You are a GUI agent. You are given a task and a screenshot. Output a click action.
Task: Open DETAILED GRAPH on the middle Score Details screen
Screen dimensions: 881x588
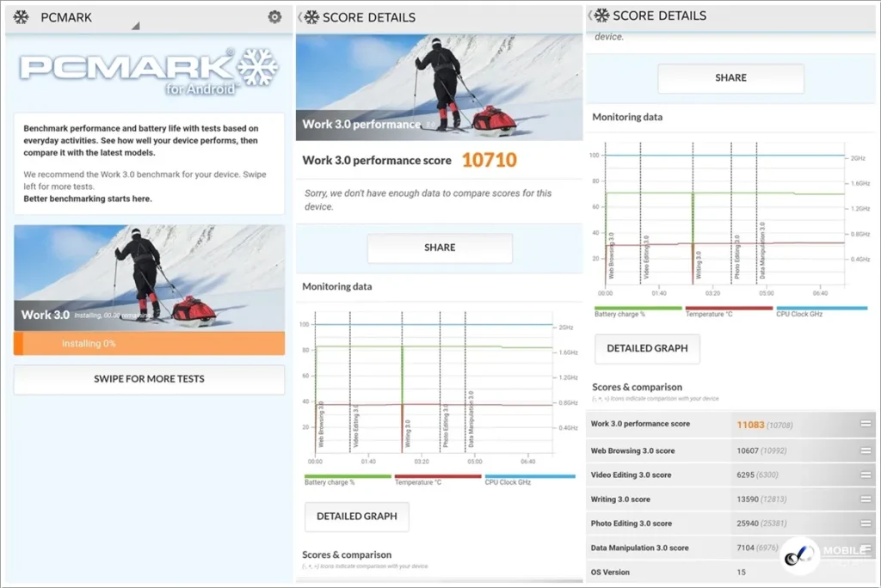[x=357, y=516]
